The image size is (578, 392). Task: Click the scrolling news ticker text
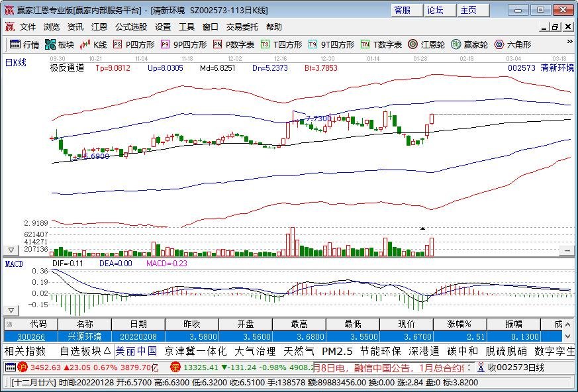tap(389, 367)
